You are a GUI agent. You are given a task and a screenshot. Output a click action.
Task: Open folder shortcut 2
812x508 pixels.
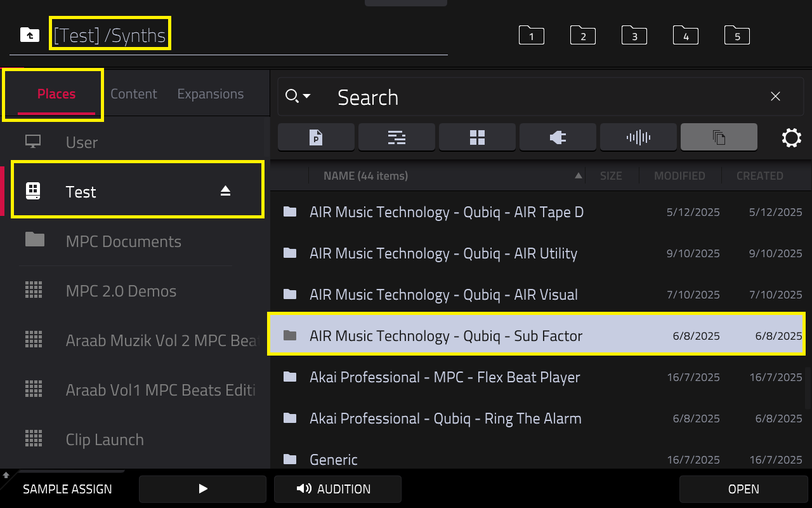point(583,36)
